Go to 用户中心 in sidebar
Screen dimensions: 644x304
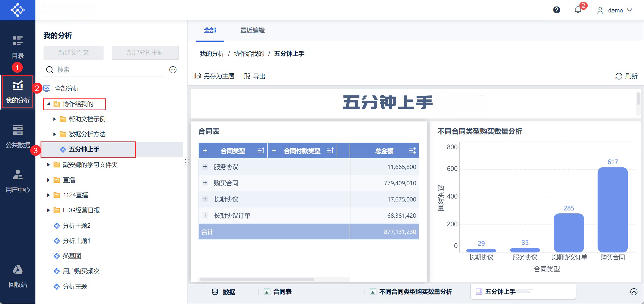(x=18, y=181)
